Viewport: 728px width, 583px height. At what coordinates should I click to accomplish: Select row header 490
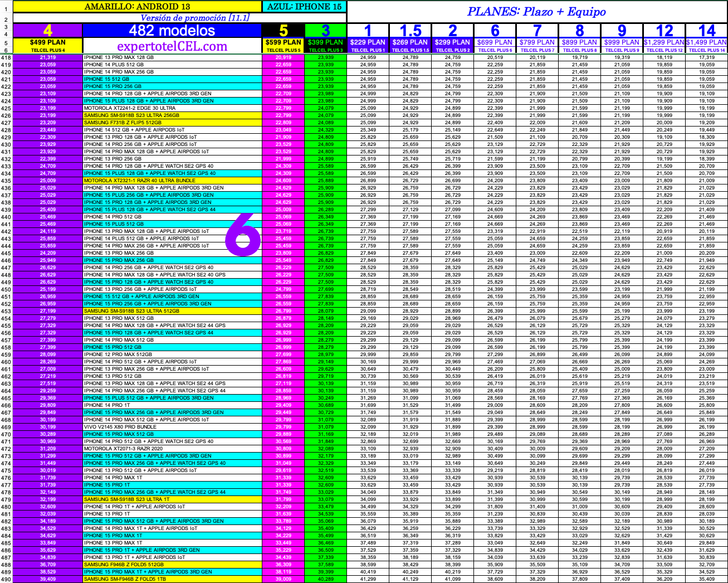6,579
